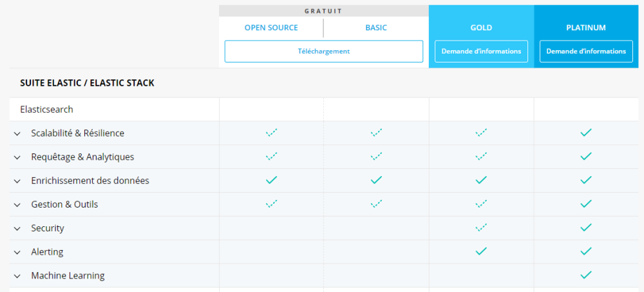Expand the Security row chevron
The width and height of the screenshot is (644, 292).
click(x=17, y=229)
